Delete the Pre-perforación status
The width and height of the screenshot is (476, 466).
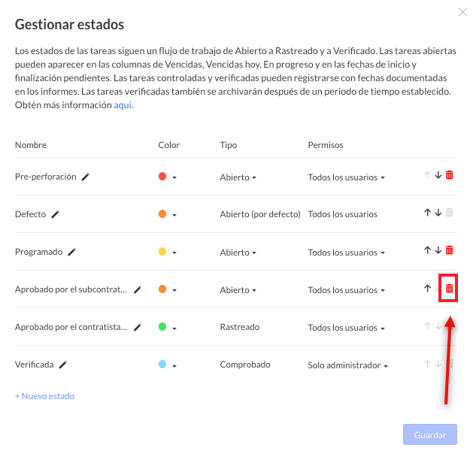[x=449, y=175]
